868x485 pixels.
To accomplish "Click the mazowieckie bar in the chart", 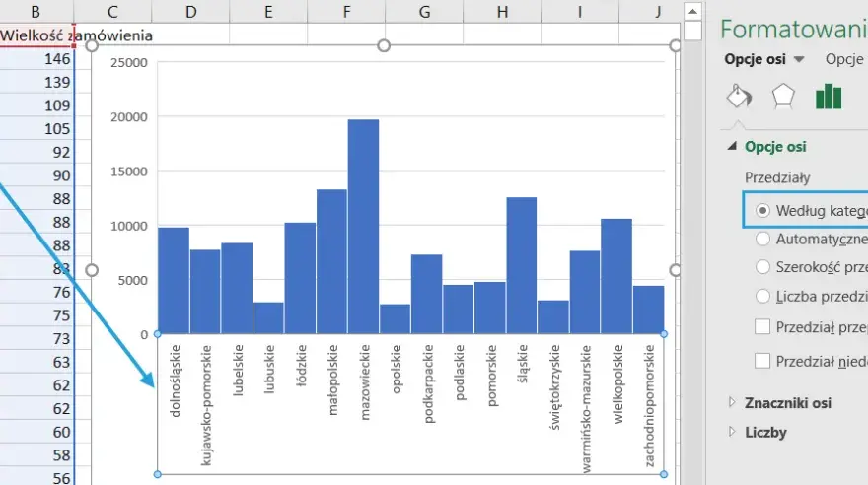I will click(x=363, y=227).
